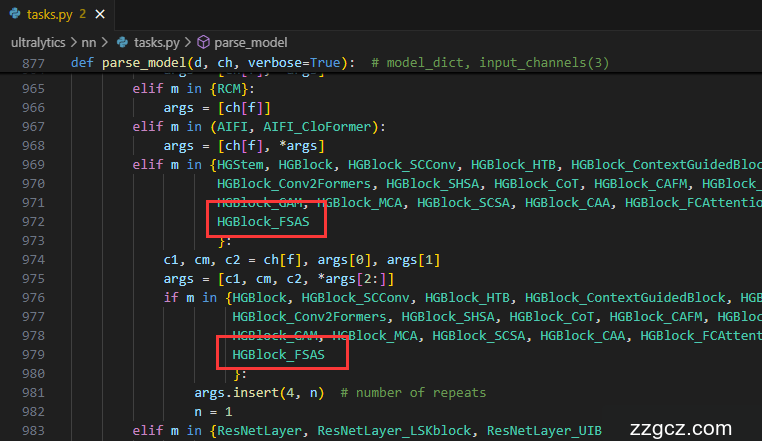Click line number 972 in the gutter

34,221
